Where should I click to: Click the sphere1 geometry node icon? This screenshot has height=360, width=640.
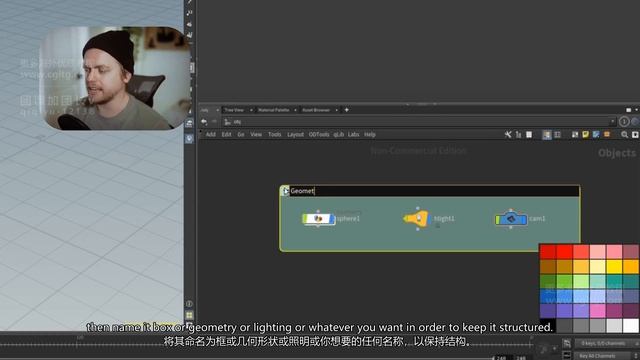(x=318, y=219)
